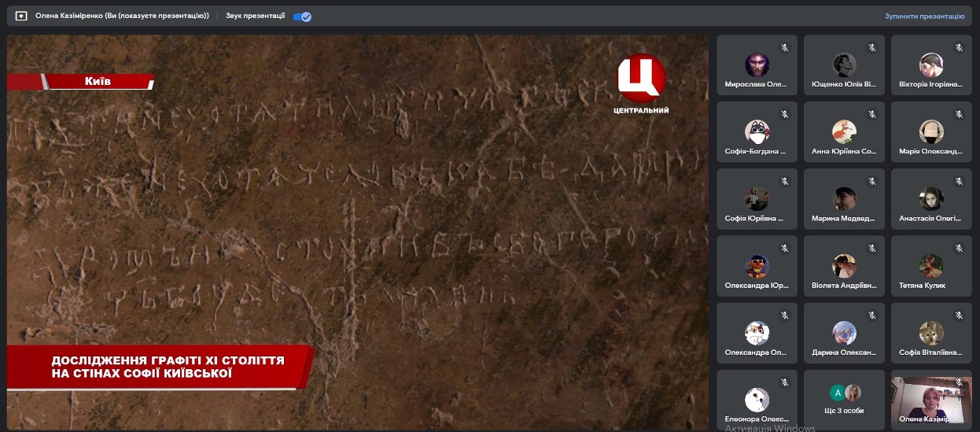
Task: Select Анна Юріївна's participant tile
Action: pyautogui.click(x=844, y=132)
